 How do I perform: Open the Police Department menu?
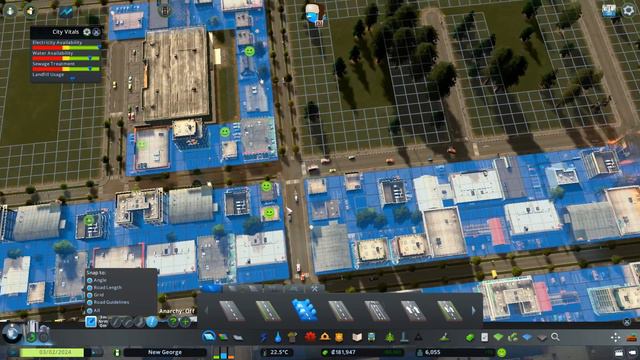(x=339, y=337)
